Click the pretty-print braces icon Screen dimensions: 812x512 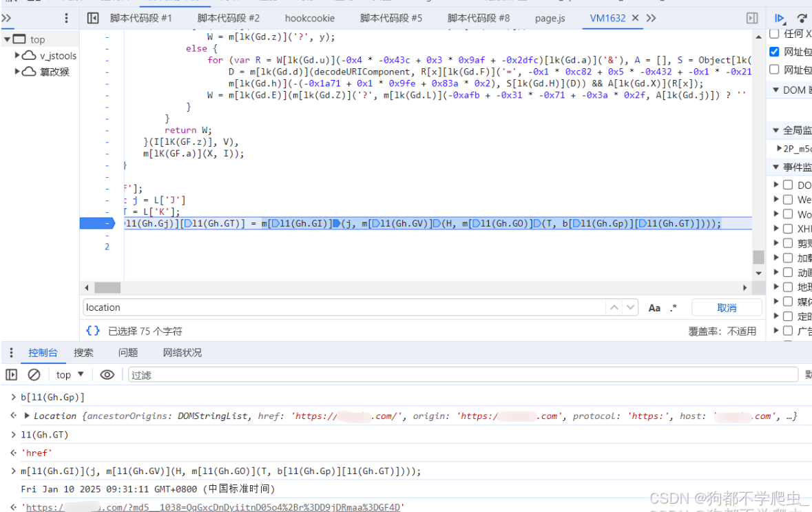94,331
